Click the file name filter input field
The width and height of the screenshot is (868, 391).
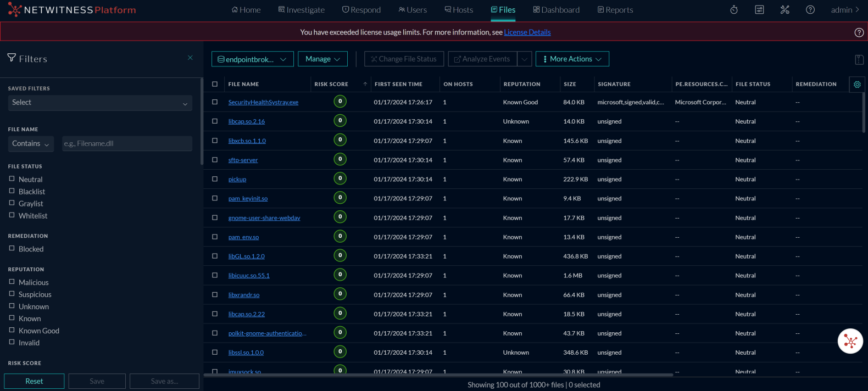click(x=127, y=143)
